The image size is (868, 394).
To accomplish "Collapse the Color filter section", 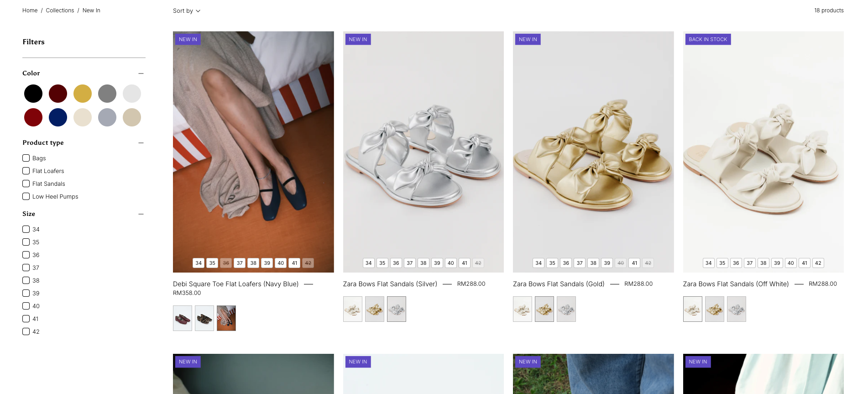I will (x=141, y=74).
